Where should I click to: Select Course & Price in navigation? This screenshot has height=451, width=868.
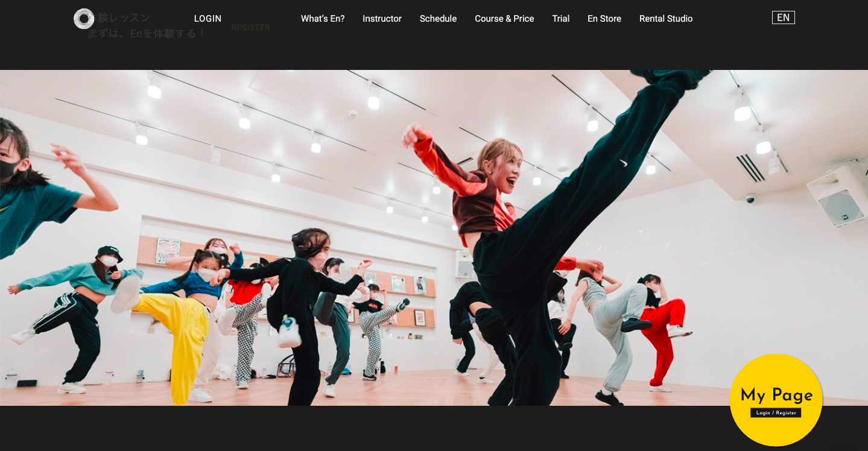[504, 19]
